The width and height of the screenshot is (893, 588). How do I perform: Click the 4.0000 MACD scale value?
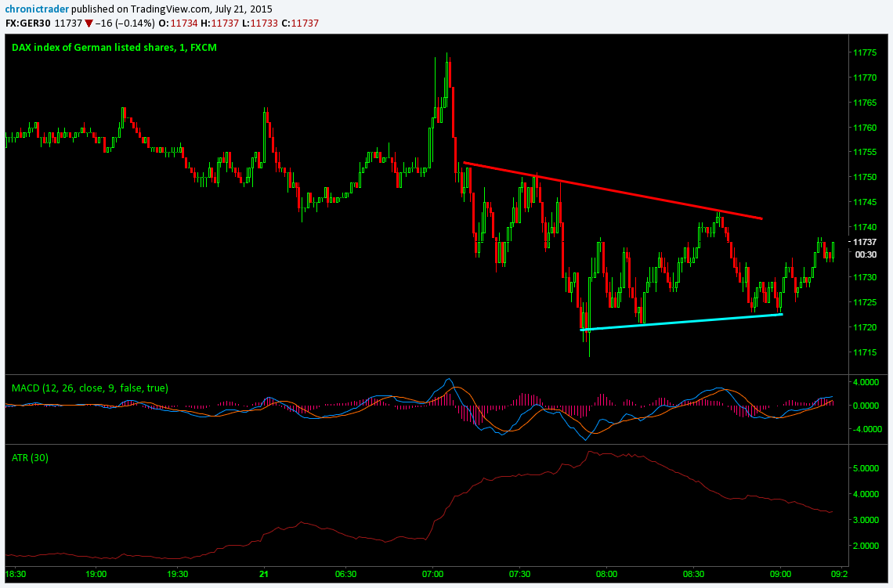click(x=867, y=382)
